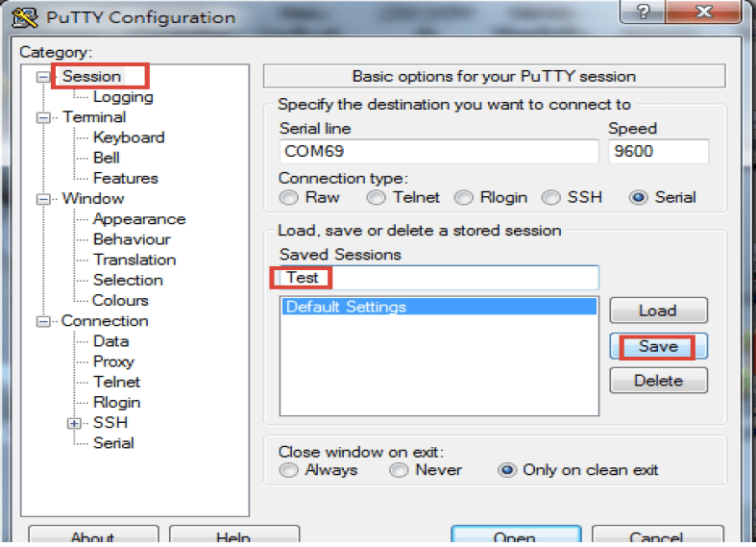
Task: Click the PuTTY icon in the title bar
Action: coord(25,17)
